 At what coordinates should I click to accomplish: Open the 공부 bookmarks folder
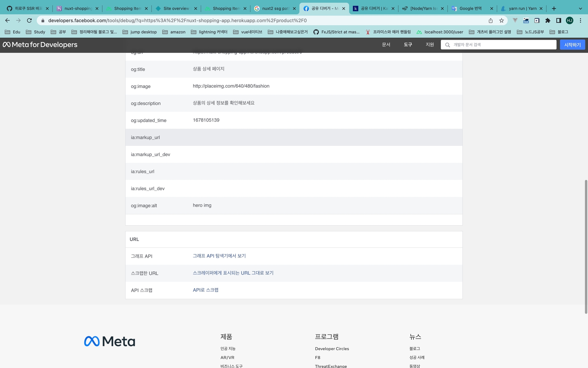(58, 32)
